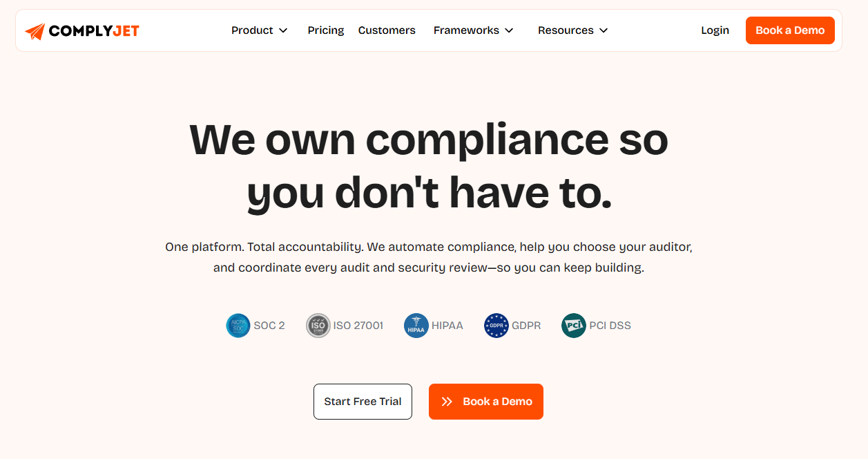Select the SOC 2 framework label text
Viewport: 868px width, 459px height.
[x=271, y=325]
